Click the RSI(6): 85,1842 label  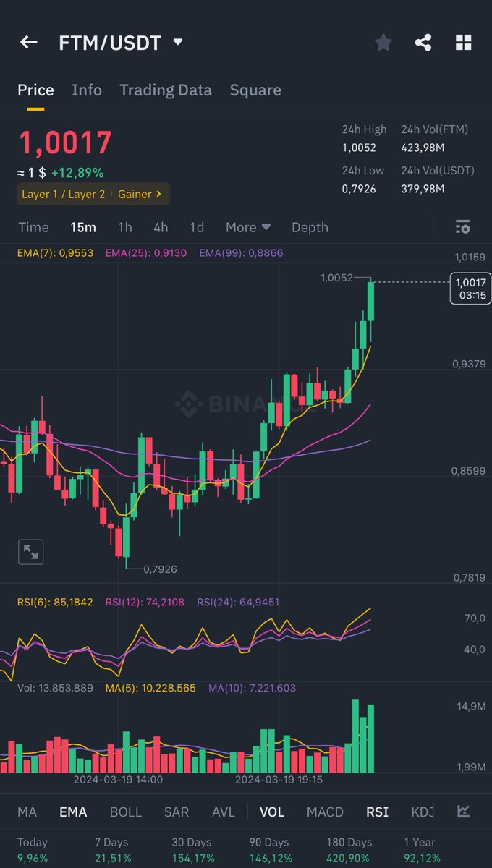coord(56,602)
